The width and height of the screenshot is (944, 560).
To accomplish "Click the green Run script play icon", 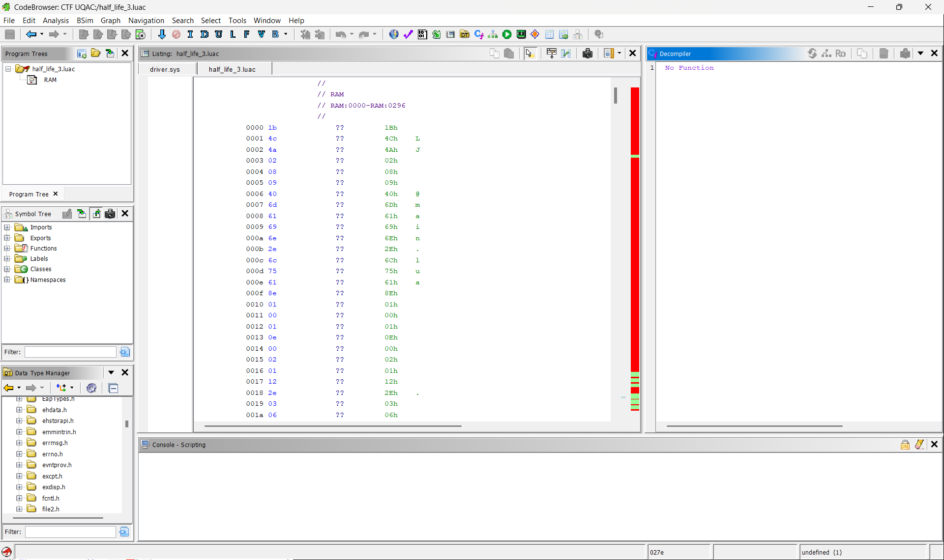I will coord(507,34).
